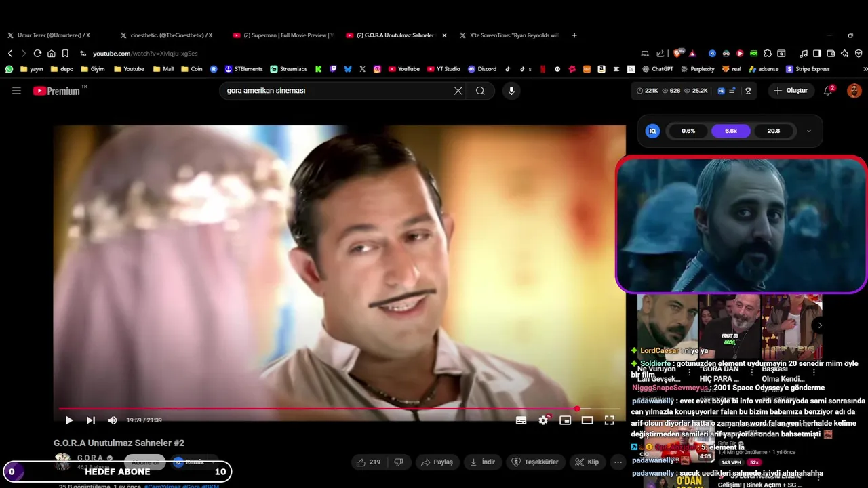Select the 0.6% vidIQ pill
Viewport: 868px width, 488px height.
click(688, 131)
